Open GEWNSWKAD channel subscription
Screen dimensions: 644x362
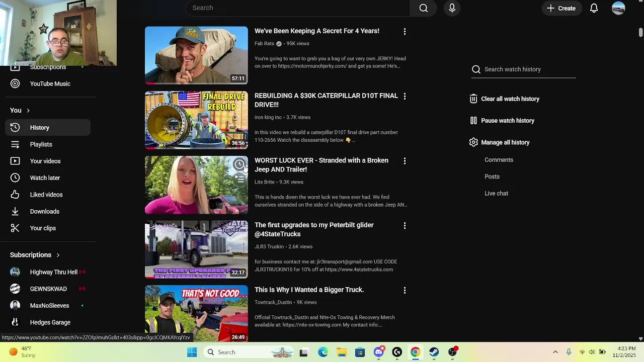point(48,289)
